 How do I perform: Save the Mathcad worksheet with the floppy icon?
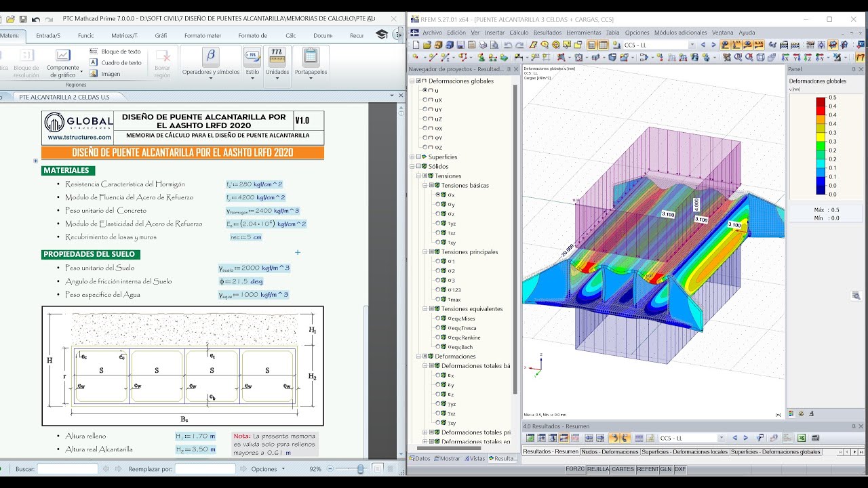coord(23,19)
